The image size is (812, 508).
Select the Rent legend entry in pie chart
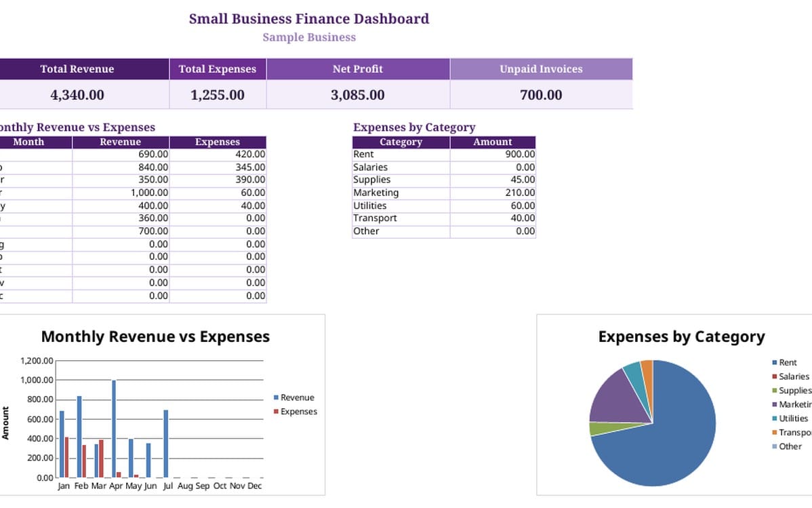point(785,363)
